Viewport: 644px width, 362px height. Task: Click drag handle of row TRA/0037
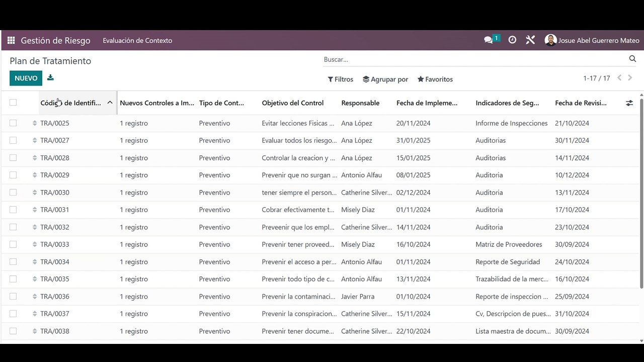pos(35,314)
